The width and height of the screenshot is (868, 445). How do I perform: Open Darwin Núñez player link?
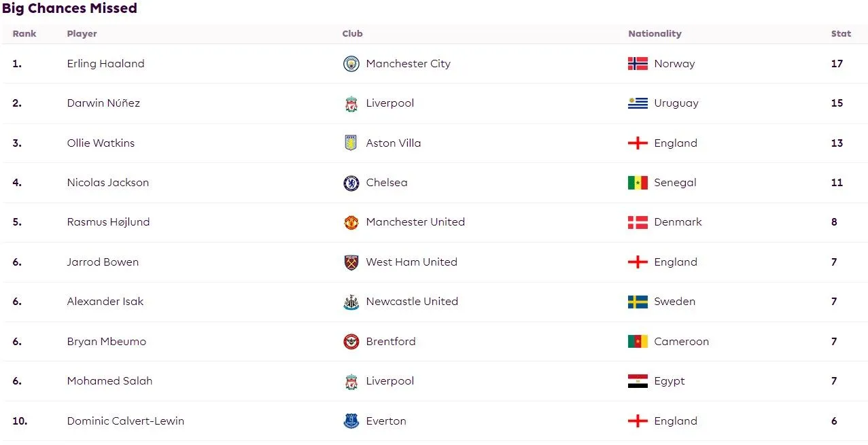[x=103, y=103]
